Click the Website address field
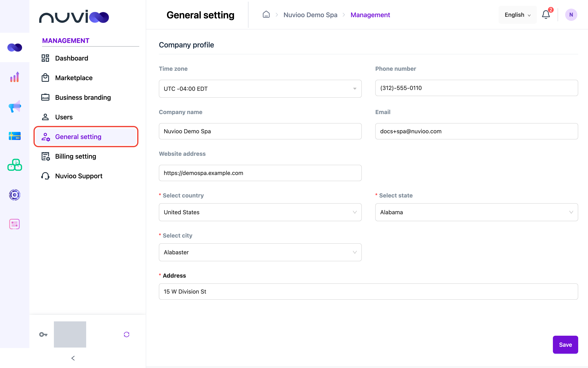Image resolution: width=588 pixels, height=368 pixels. tap(260, 173)
